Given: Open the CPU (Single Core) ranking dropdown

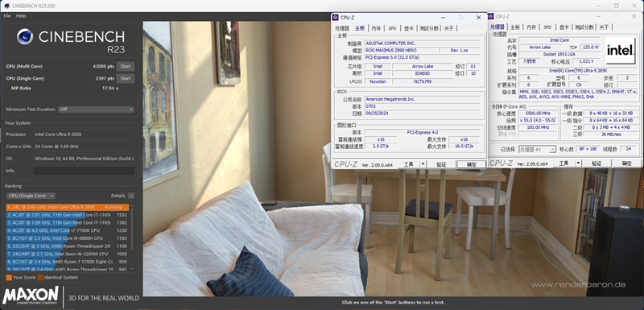Looking at the screenshot, I should pos(31,196).
